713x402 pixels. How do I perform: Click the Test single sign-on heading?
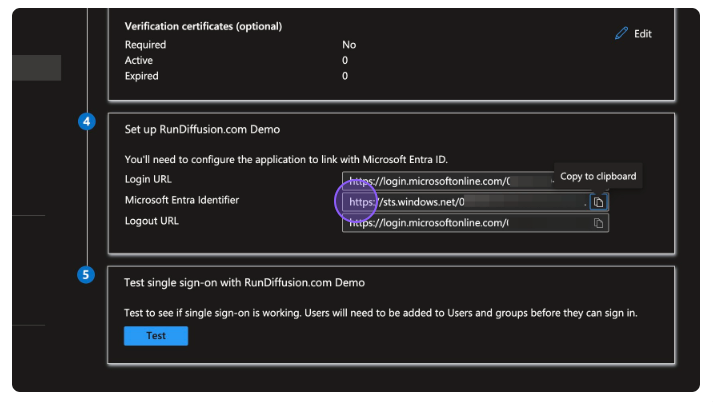pyautogui.click(x=244, y=283)
